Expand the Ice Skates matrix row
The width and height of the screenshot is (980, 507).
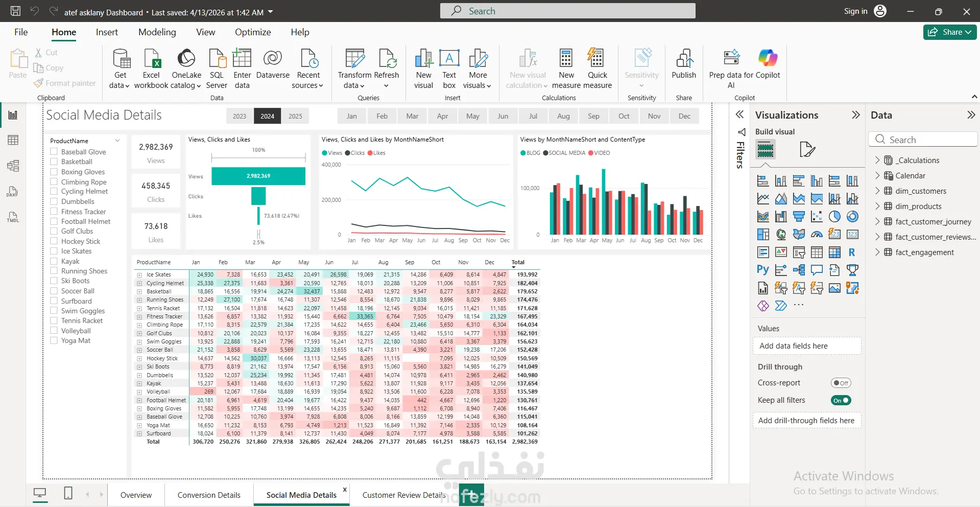tap(139, 275)
